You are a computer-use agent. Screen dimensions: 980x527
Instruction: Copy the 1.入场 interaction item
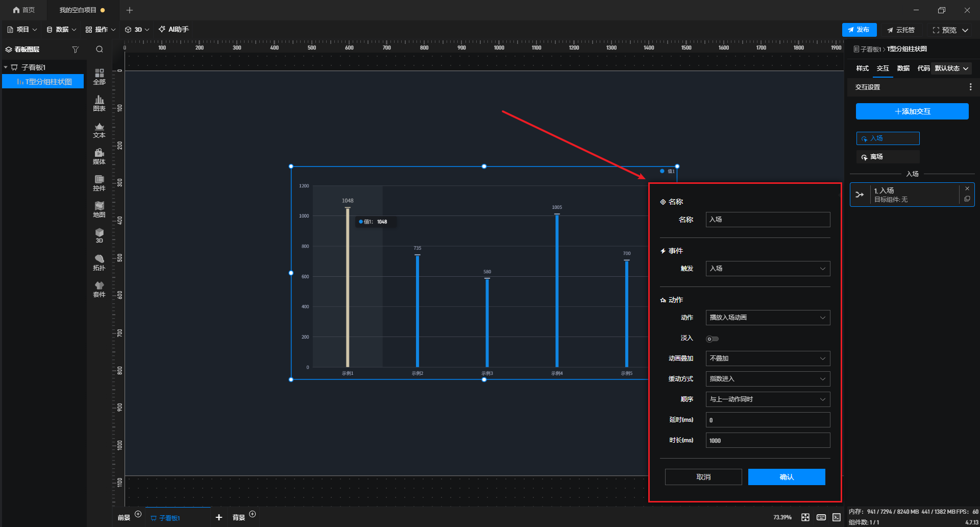point(967,199)
